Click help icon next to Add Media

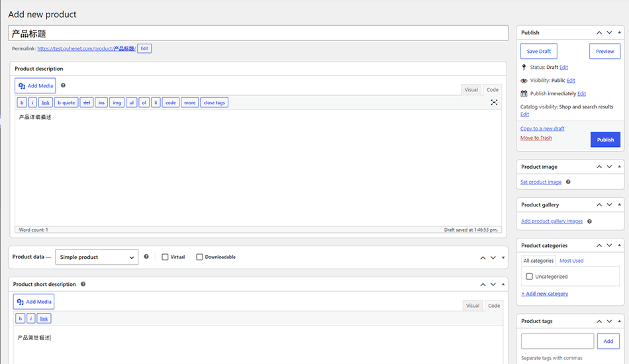click(63, 85)
